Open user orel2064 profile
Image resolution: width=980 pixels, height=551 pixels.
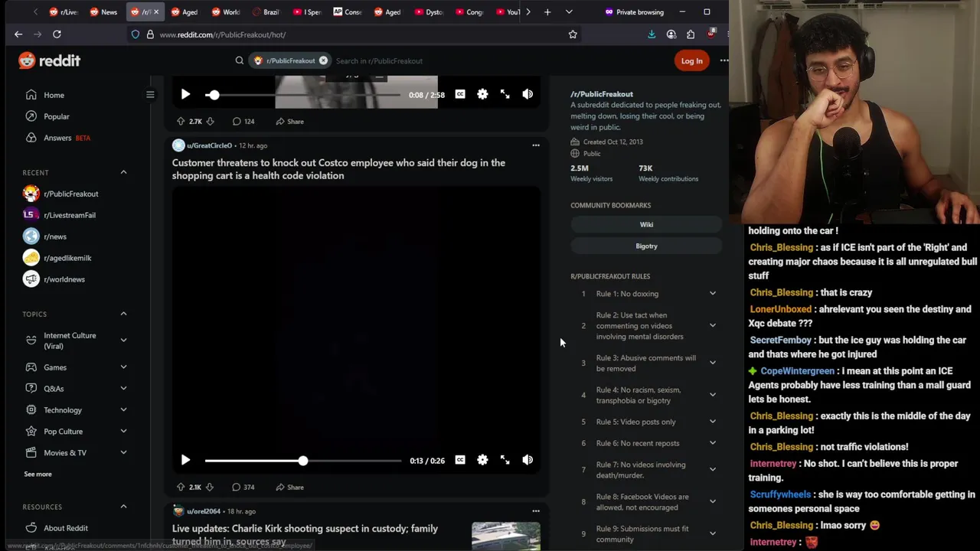(x=203, y=511)
